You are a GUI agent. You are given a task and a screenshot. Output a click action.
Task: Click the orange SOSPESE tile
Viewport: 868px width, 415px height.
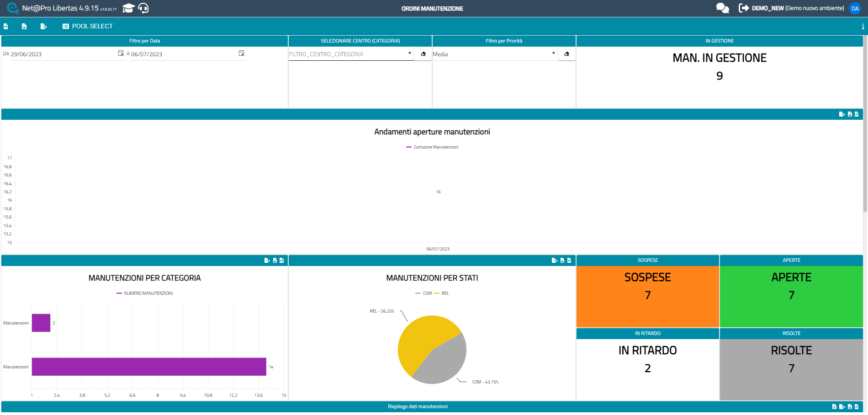[x=648, y=296]
